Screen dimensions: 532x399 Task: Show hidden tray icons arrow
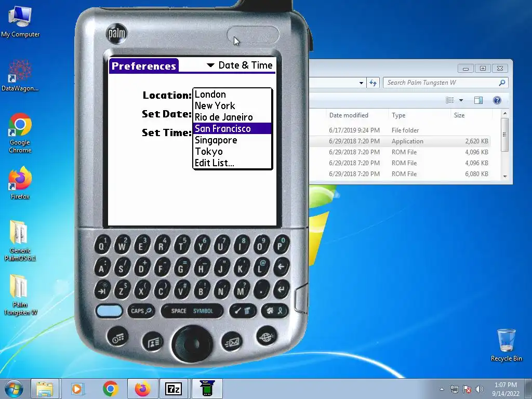coord(442,389)
